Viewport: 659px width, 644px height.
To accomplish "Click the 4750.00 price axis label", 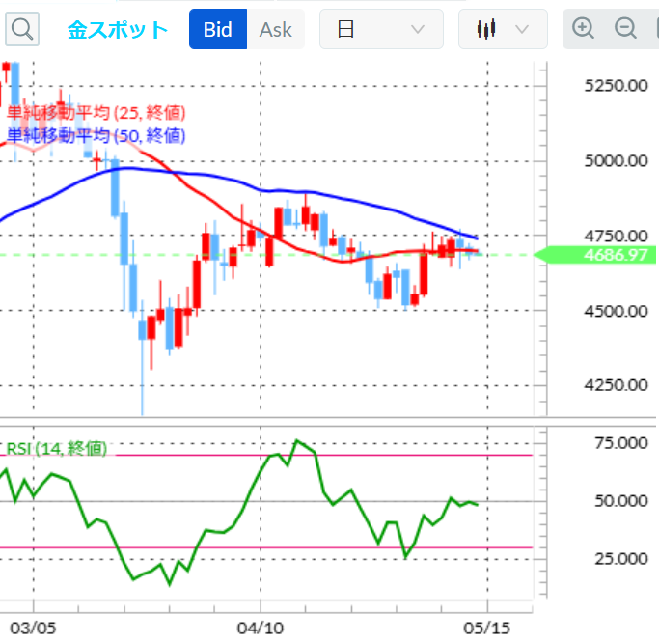I will 617,236.
